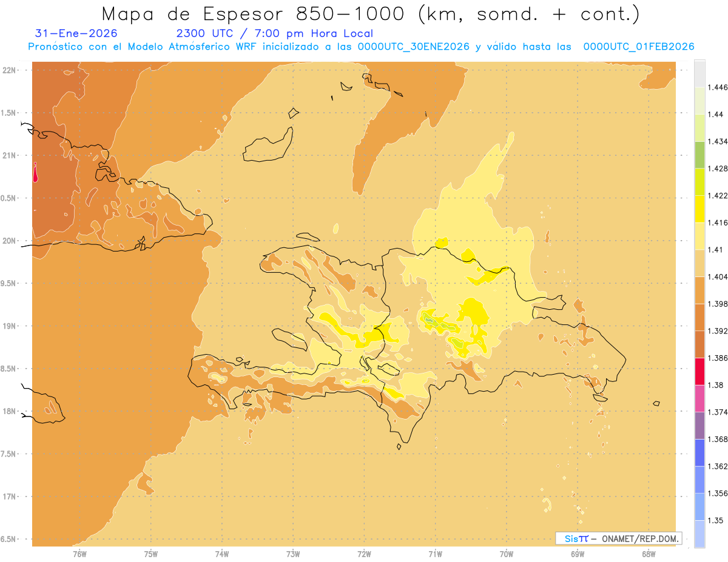Click the longitude label '74W'
The image size is (728, 562).
tap(222, 554)
